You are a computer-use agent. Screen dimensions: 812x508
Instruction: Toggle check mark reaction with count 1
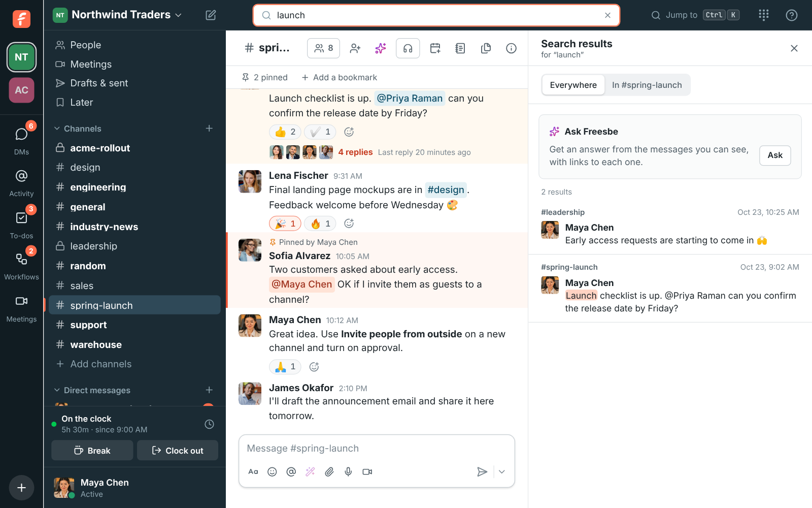[320, 132]
